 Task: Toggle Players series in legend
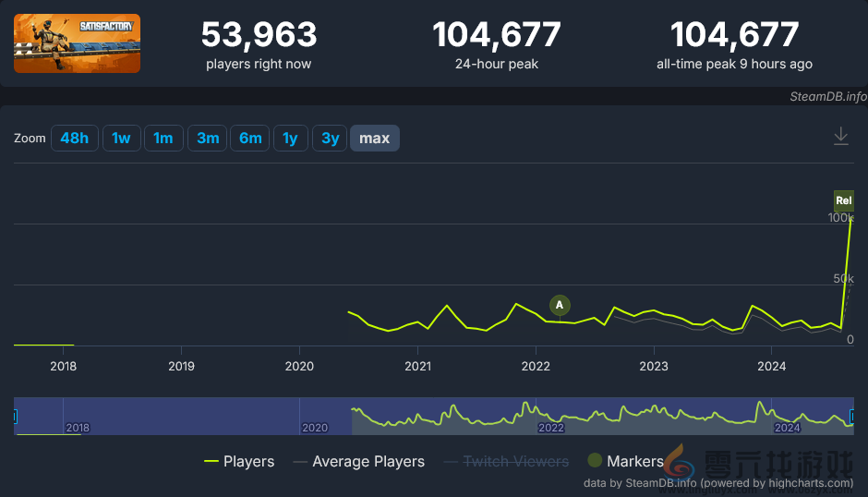coord(239,461)
